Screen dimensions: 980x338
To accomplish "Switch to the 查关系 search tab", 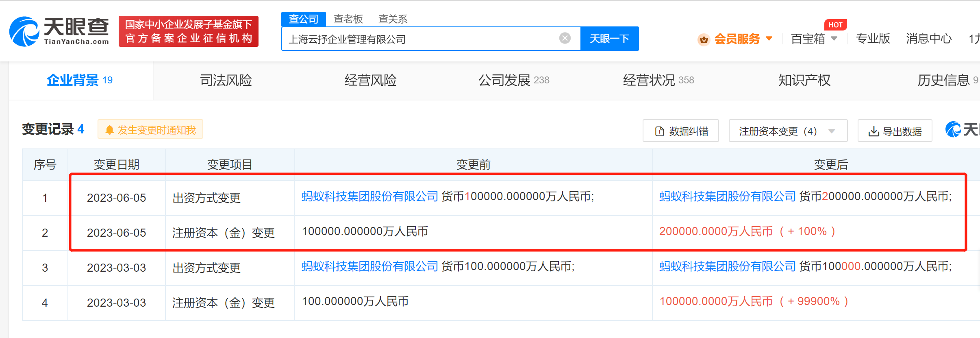I will tap(393, 19).
